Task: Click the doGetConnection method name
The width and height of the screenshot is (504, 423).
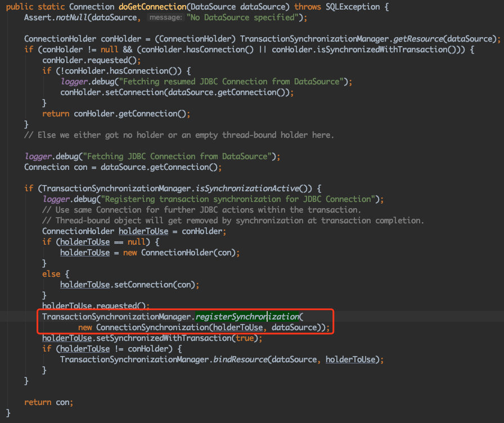Action: (152, 7)
